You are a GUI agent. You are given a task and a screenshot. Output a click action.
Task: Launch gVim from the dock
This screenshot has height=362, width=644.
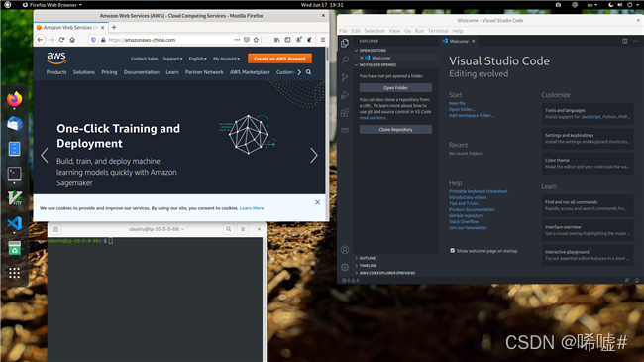tap(15, 198)
